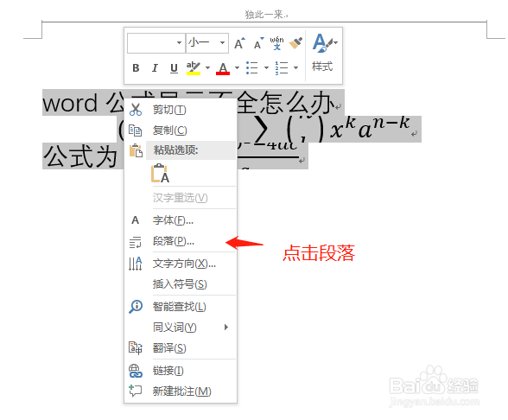This screenshot has height=420, width=508.
Task: Click the new comment icon
Action: pos(135,391)
